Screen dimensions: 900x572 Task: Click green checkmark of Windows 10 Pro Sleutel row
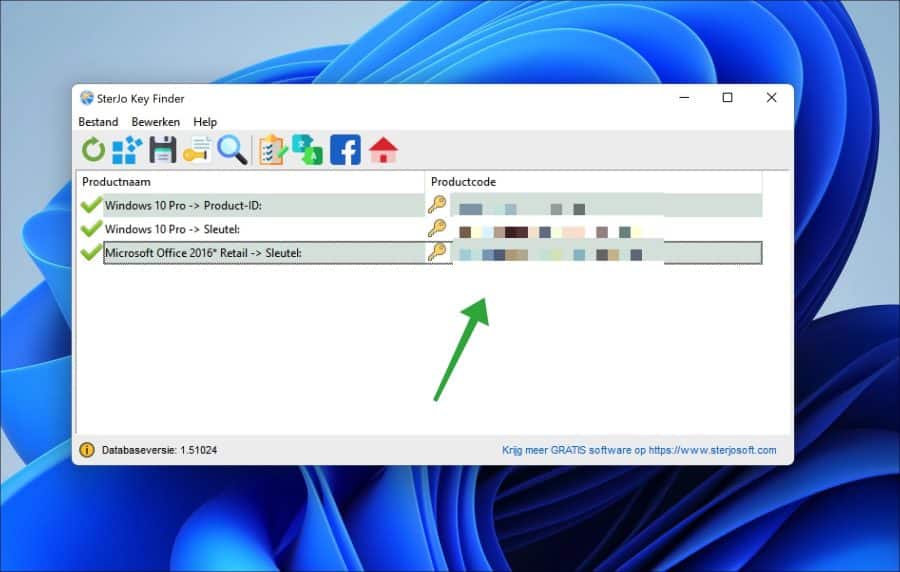(x=91, y=228)
